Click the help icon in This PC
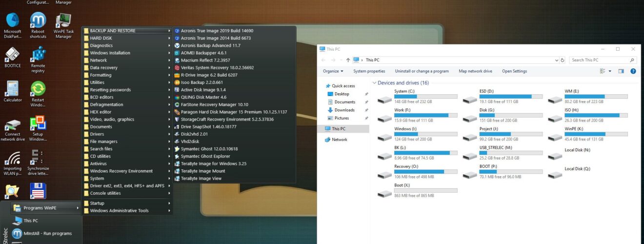Screen dimensions: 644x244 click(x=633, y=71)
